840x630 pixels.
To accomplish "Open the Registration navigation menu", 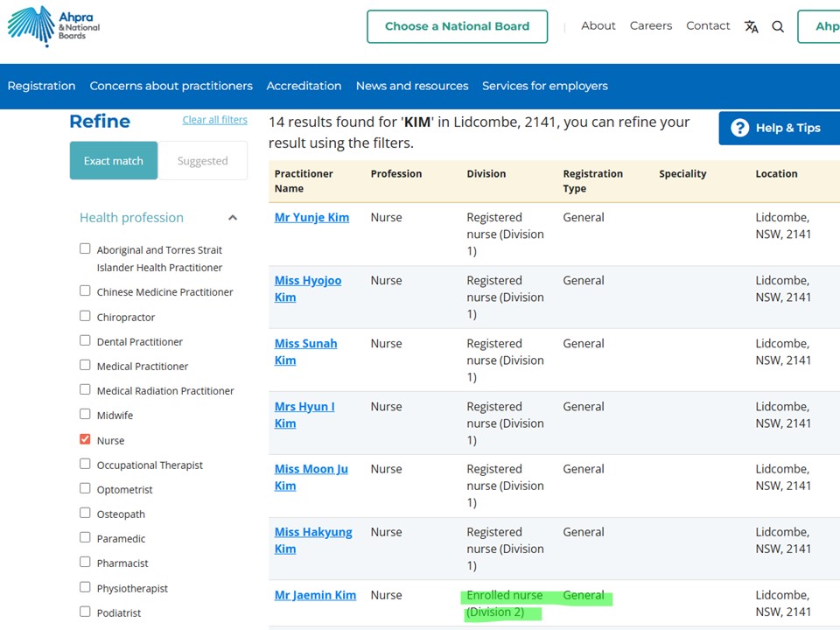I will click(x=41, y=86).
